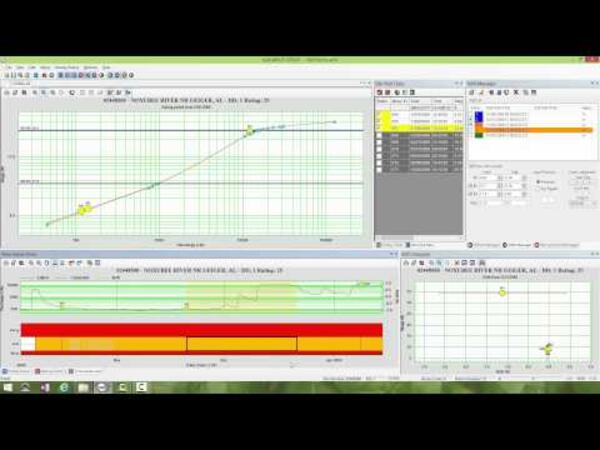
Task: Click the Windows Start button
Action: 8,387
